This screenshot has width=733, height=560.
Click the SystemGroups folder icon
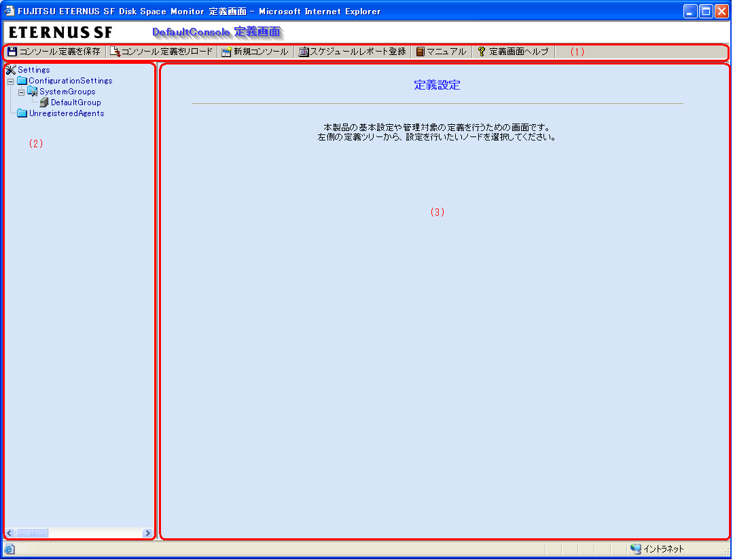tap(33, 92)
